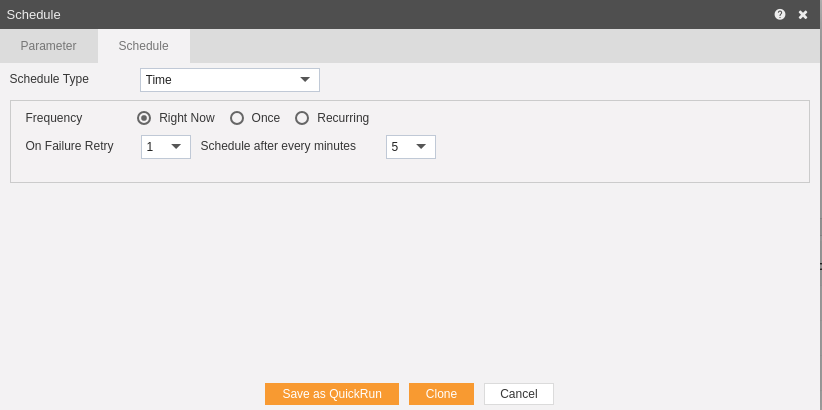Screen dimensions: 822x410
Task: Dismiss dialog with the Cancel button
Action: (518, 394)
